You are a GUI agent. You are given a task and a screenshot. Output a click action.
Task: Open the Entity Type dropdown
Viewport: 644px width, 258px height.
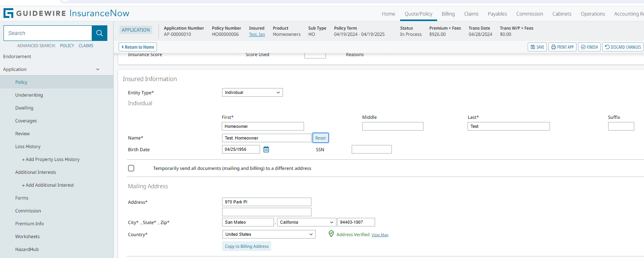point(252,92)
